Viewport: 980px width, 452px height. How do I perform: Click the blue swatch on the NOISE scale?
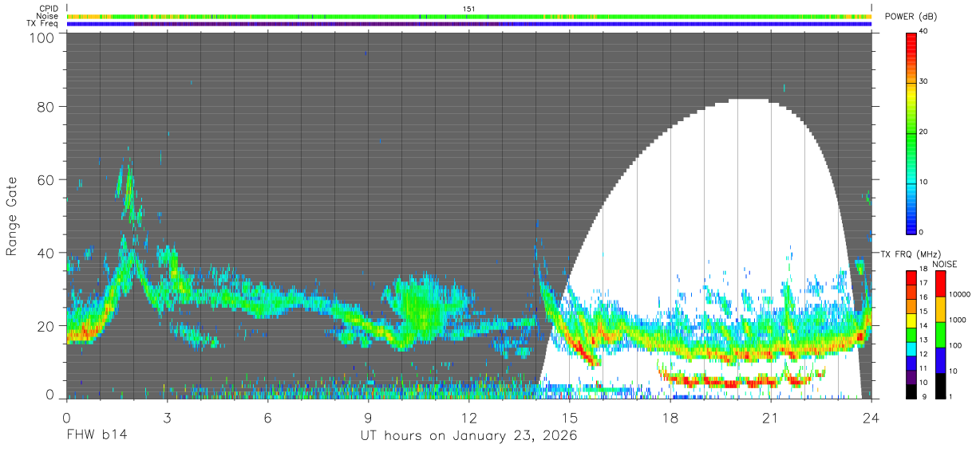pyautogui.click(x=939, y=360)
